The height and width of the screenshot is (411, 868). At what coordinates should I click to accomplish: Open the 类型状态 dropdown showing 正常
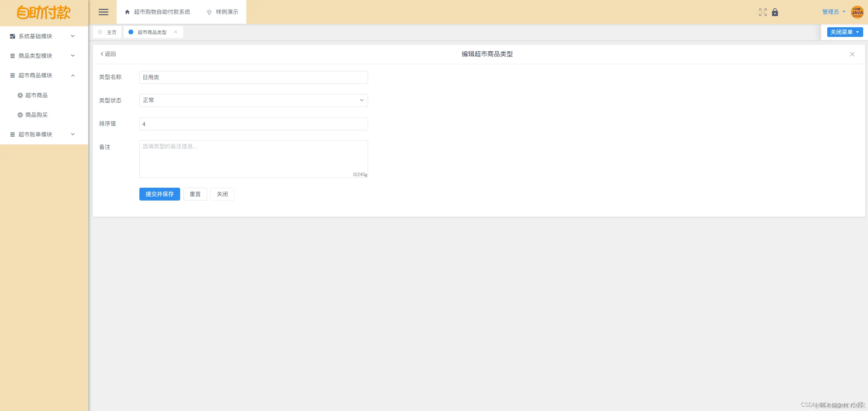253,100
